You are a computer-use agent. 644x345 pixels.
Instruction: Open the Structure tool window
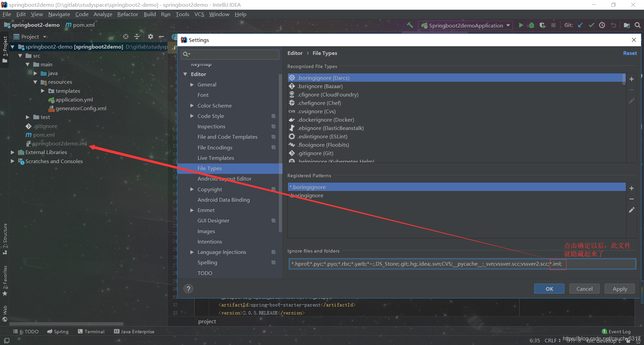pyautogui.click(x=5, y=238)
